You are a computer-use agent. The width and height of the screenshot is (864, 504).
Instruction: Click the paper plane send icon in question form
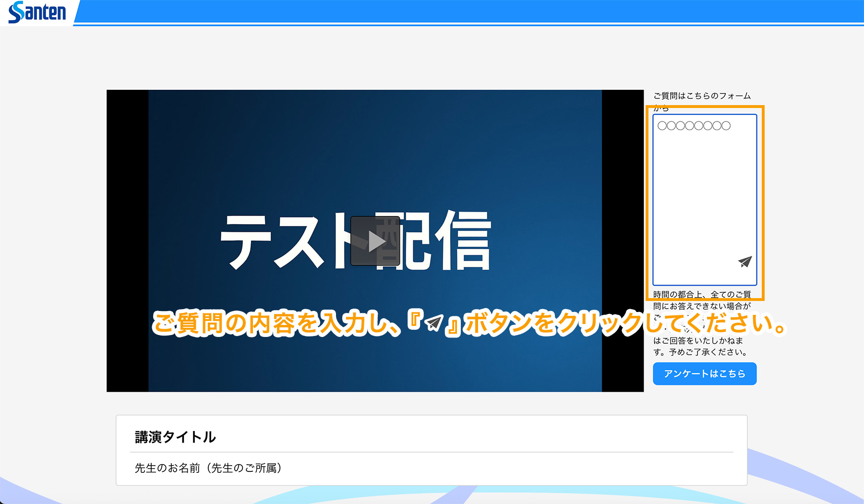[x=744, y=262]
